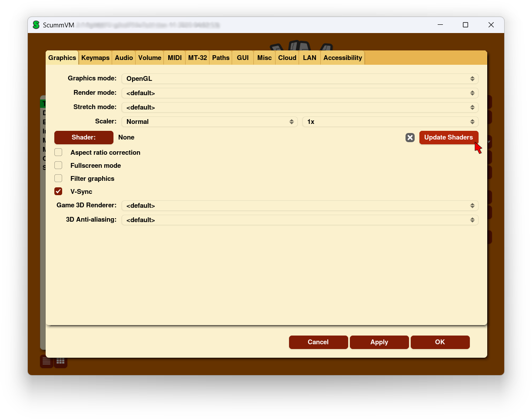Open the Graphics mode dropdown
Viewport: 532px width, 419px height.
click(x=299, y=79)
